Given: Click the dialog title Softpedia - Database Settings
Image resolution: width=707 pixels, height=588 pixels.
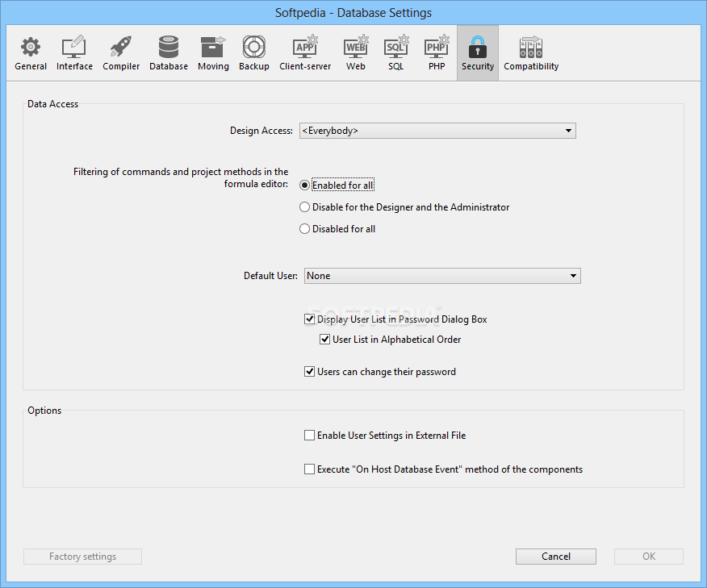Looking at the screenshot, I should (x=353, y=13).
